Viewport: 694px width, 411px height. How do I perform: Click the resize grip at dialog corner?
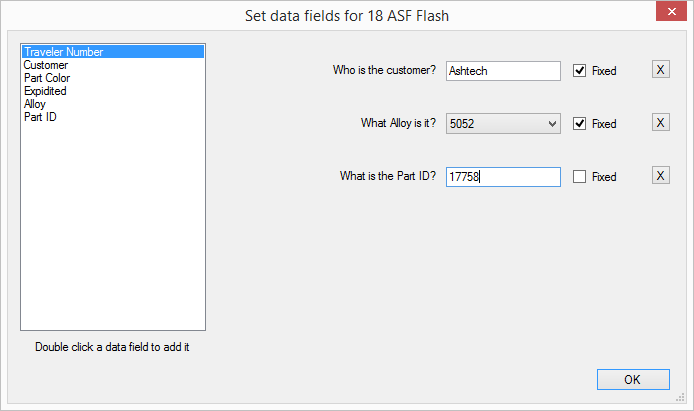pos(681,398)
